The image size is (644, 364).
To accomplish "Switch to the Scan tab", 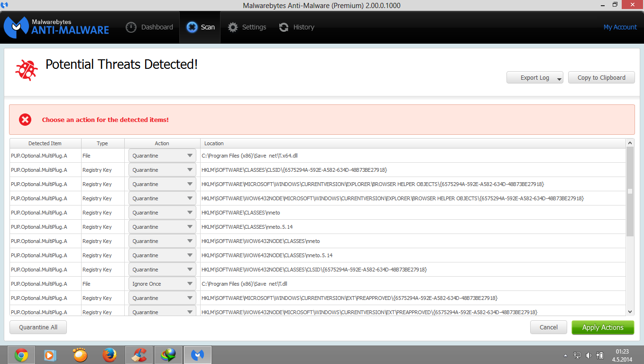I will pyautogui.click(x=200, y=28).
